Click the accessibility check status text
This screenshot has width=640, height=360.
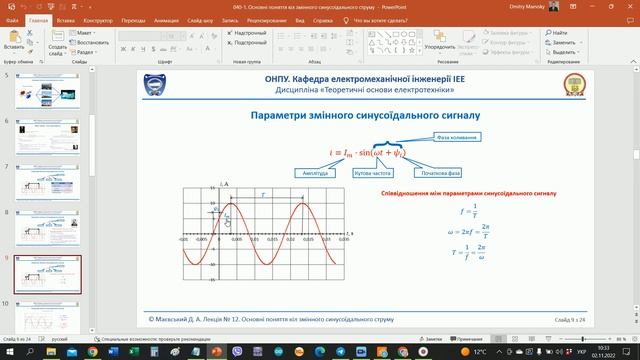(x=152, y=339)
